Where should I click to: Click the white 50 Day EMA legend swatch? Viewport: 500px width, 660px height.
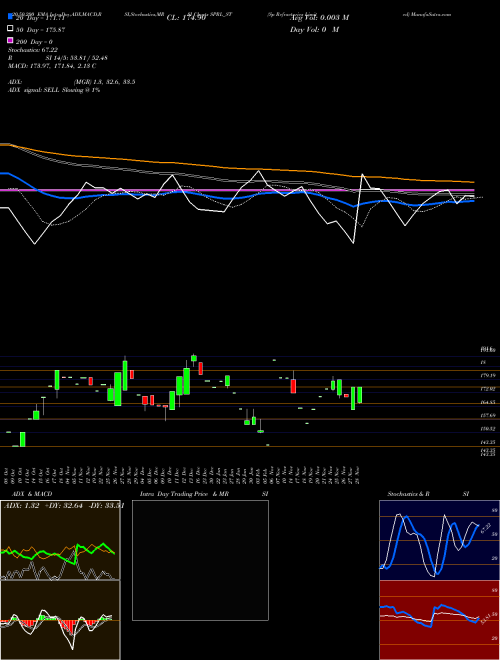[x=10, y=29]
